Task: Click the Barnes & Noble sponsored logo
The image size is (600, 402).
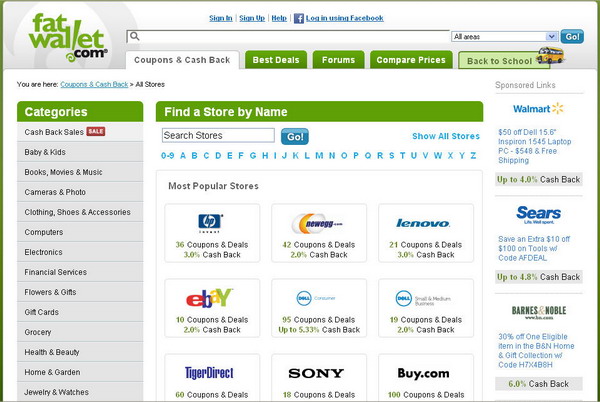Action: click(539, 312)
